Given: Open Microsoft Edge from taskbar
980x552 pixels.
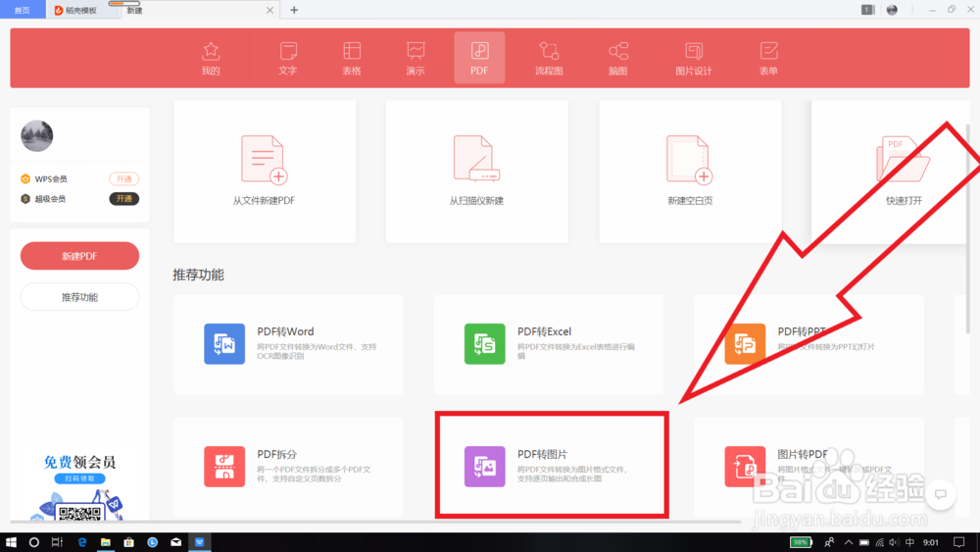Looking at the screenshot, I should tap(82, 542).
